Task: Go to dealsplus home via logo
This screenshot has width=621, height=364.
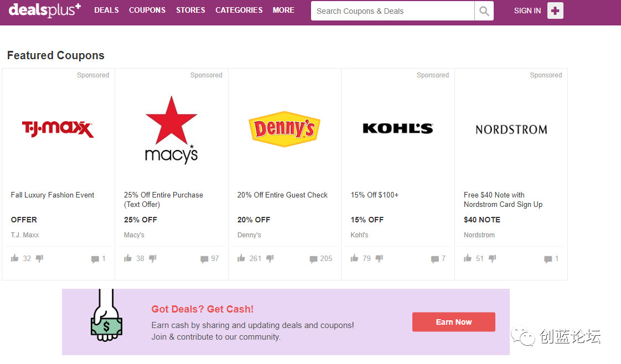Action: click(45, 10)
